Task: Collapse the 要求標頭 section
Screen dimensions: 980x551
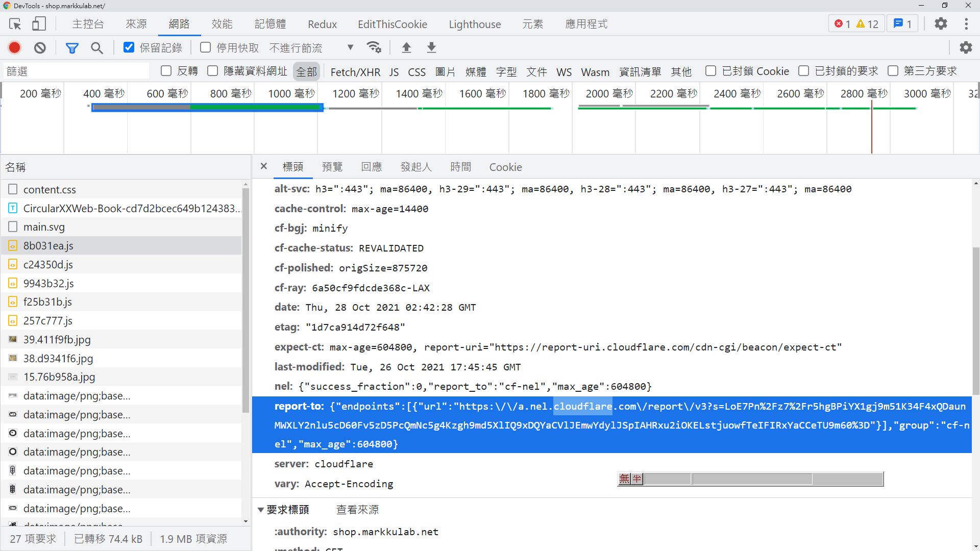Action: click(x=261, y=510)
